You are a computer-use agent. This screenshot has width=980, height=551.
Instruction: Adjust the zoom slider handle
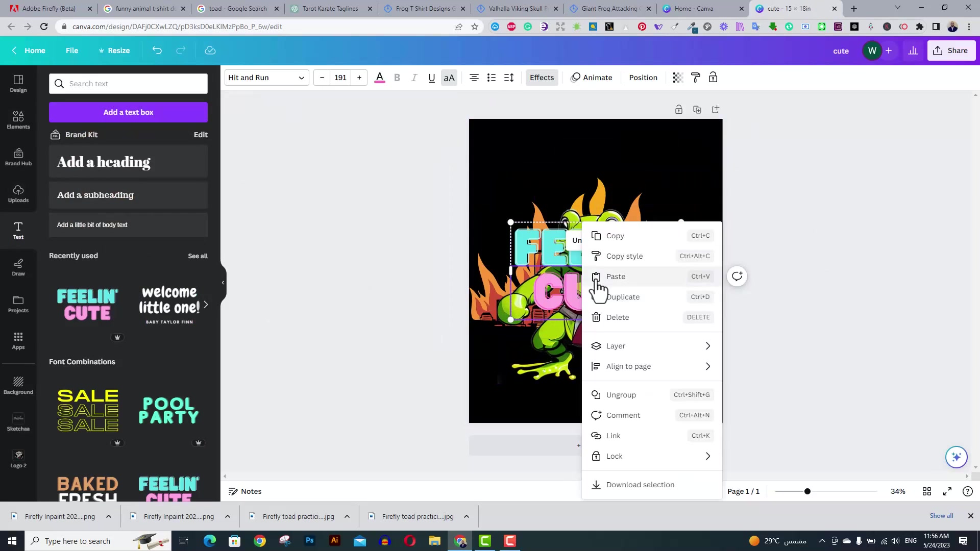pos(807,491)
